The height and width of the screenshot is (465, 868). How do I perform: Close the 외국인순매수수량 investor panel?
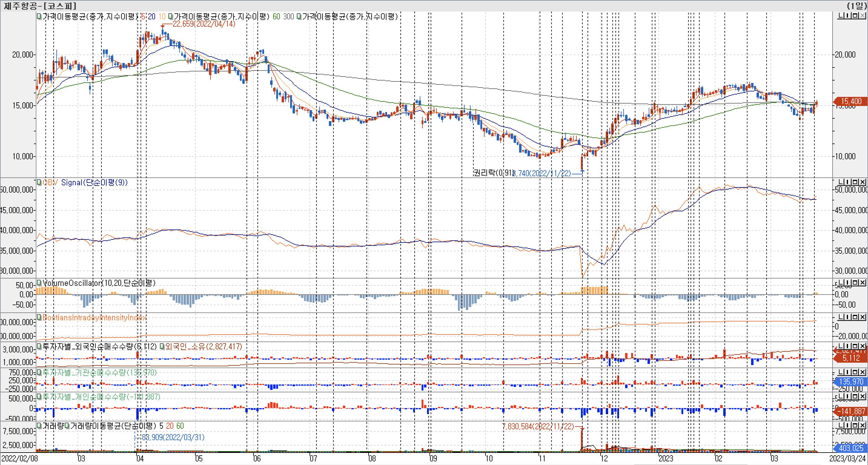click(862, 346)
